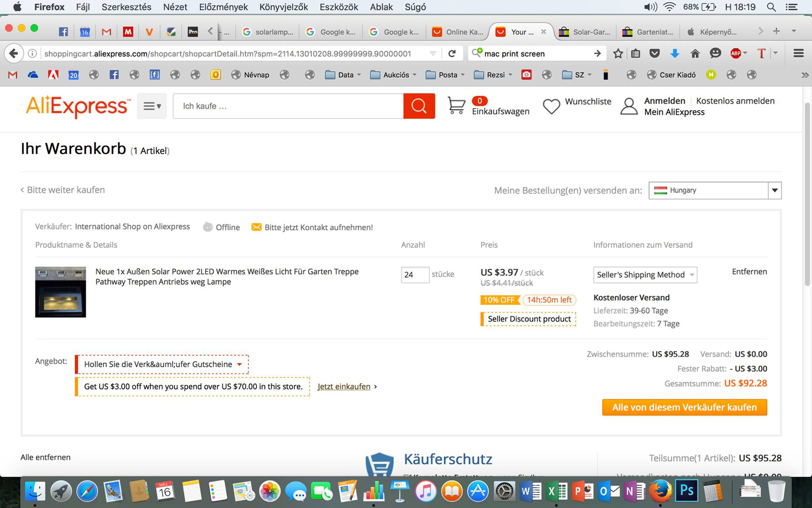Screen dimensions: 812x508
Task: Open iTunes from the Dock
Action: point(425,492)
